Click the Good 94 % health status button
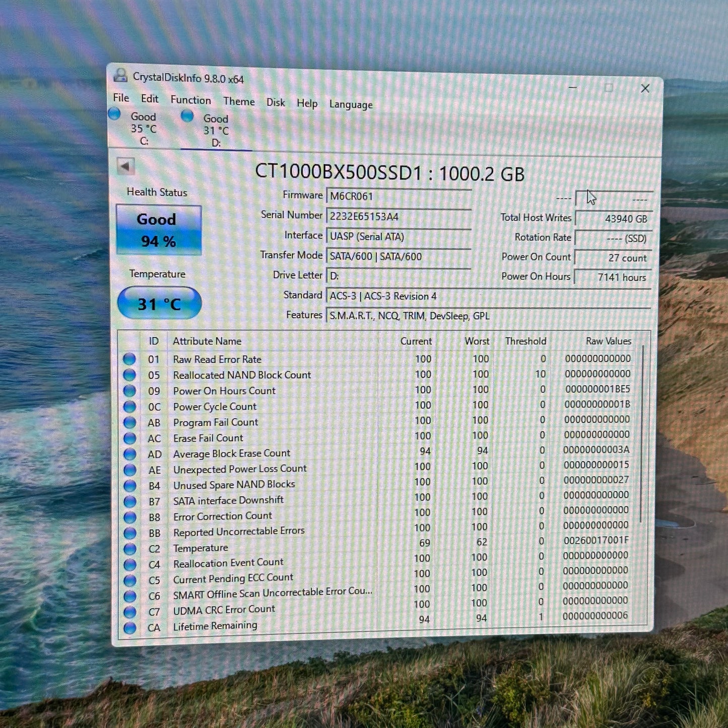This screenshot has width=728, height=728. pyautogui.click(x=159, y=230)
